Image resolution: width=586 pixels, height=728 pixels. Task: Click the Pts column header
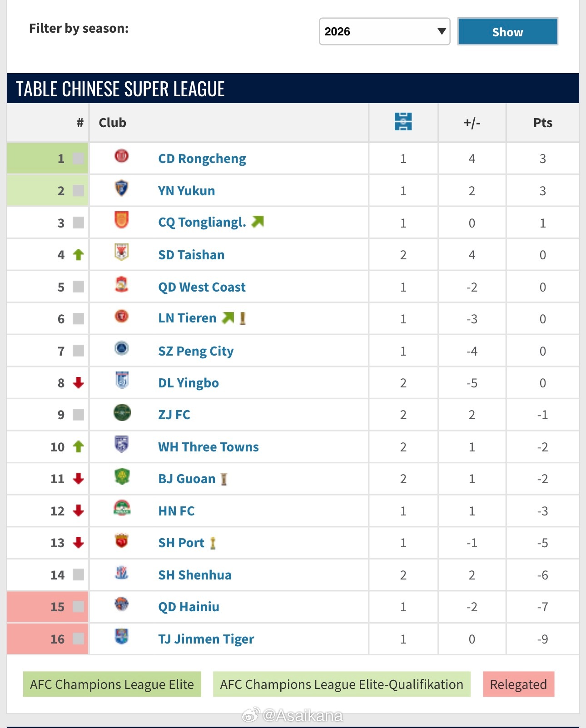pyautogui.click(x=542, y=123)
